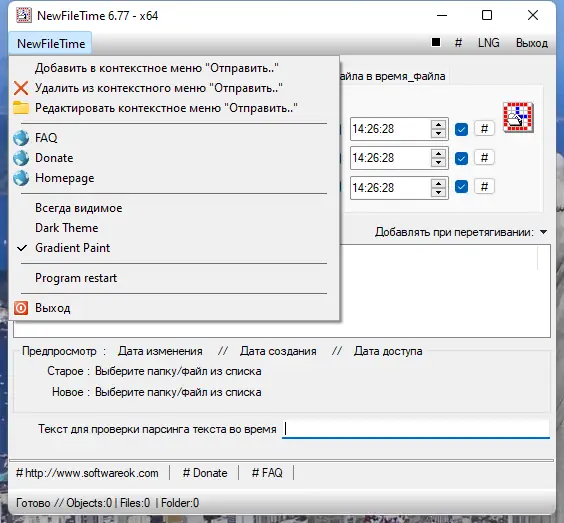The image size is (564, 523).
Task: Click the first time field 14:26:28
Action: [390, 129]
